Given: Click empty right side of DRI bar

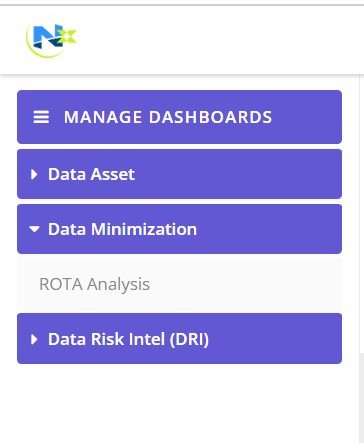Looking at the screenshot, I should point(275,339).
